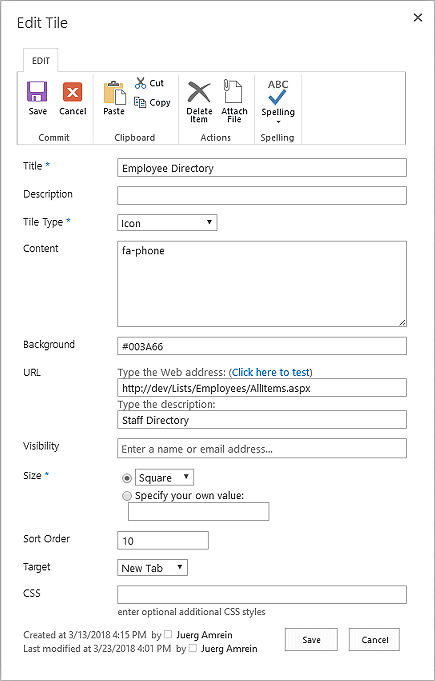Image resolution: width=435 pixels, height=681 pixels.
Task: Open the Tile Type dropdown
Action: (167, 223)
